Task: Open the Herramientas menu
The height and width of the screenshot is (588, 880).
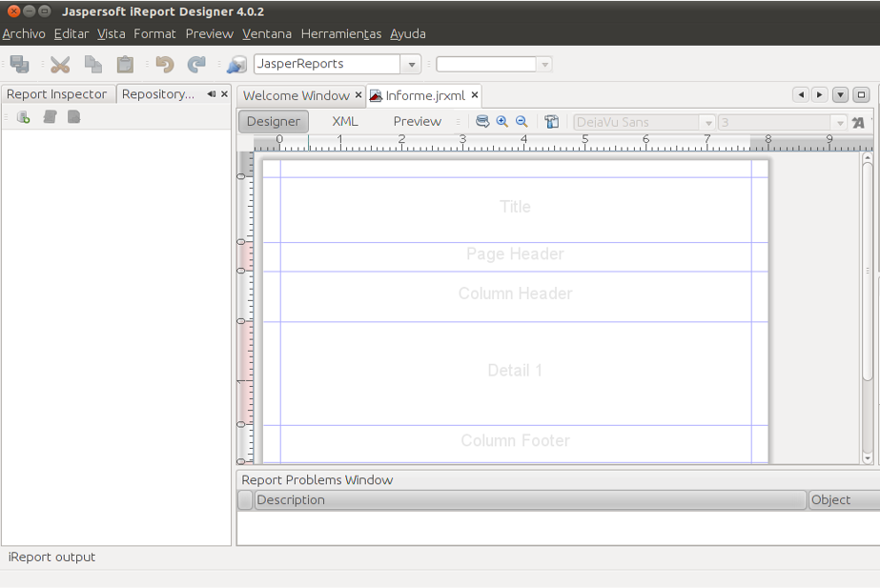Action: click(341, 33)
